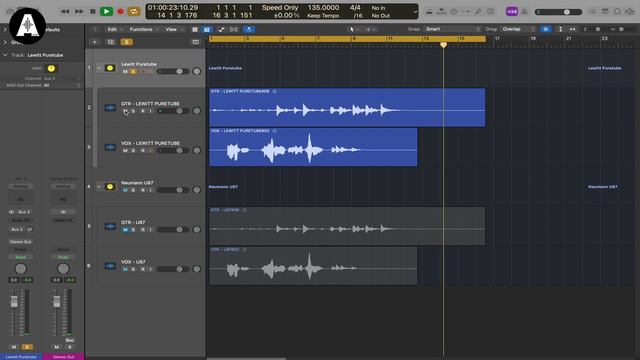This screenshot has height=360, width=640.
Task: Collapse the Lewitt Puretube track stack
Action: [x=99, y=68]
